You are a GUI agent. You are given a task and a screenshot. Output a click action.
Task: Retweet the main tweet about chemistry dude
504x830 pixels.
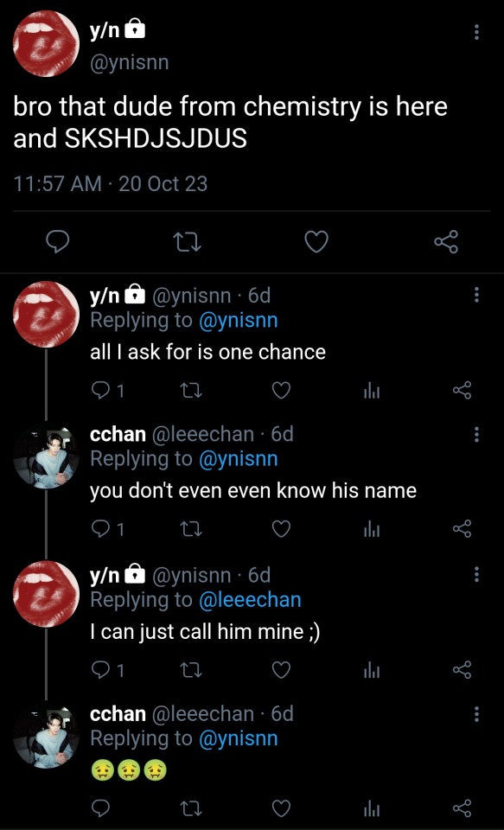(x=188, y=243)
